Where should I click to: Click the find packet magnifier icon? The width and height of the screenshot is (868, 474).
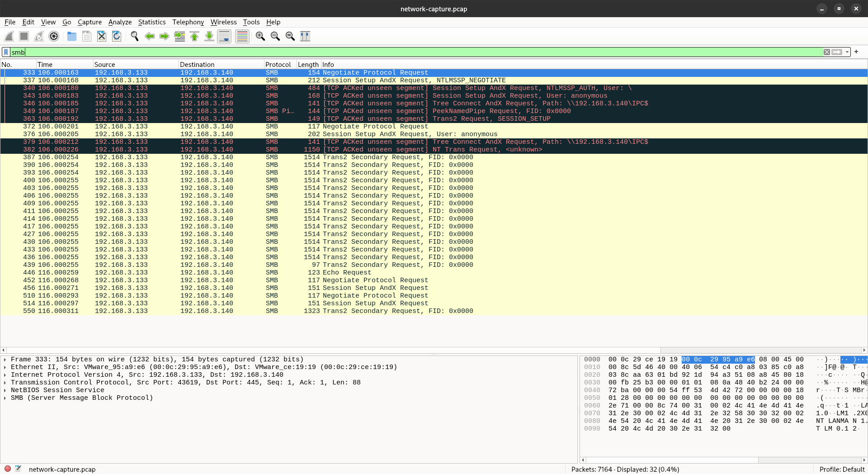(134, 36)
